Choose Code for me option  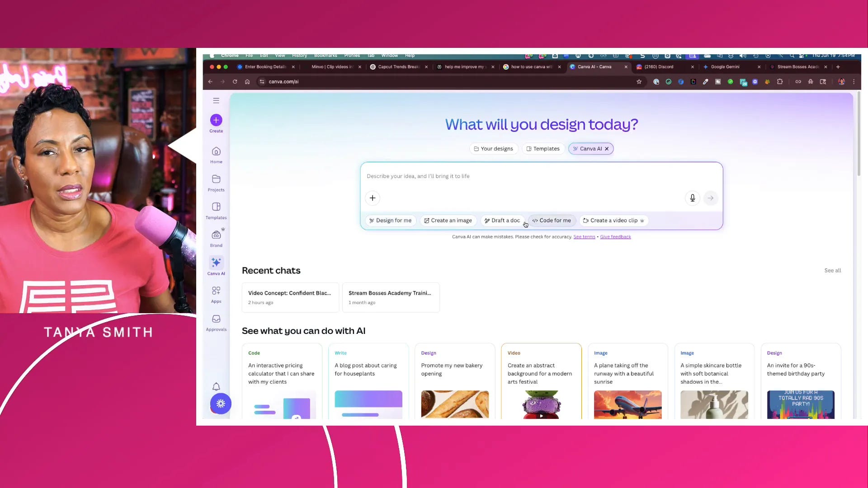point(552,221)
